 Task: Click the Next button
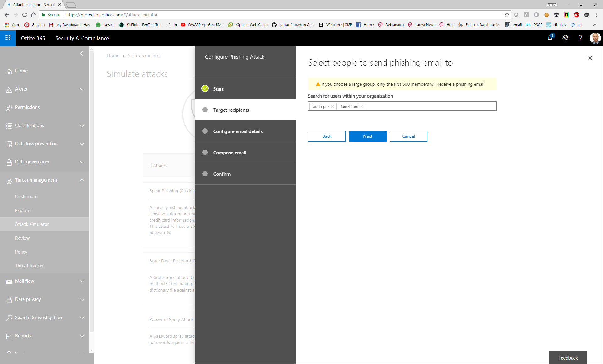coord(367,136)
